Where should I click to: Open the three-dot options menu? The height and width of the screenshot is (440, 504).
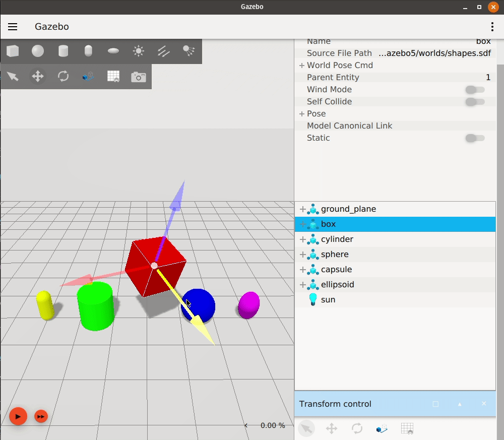point(492,27)
